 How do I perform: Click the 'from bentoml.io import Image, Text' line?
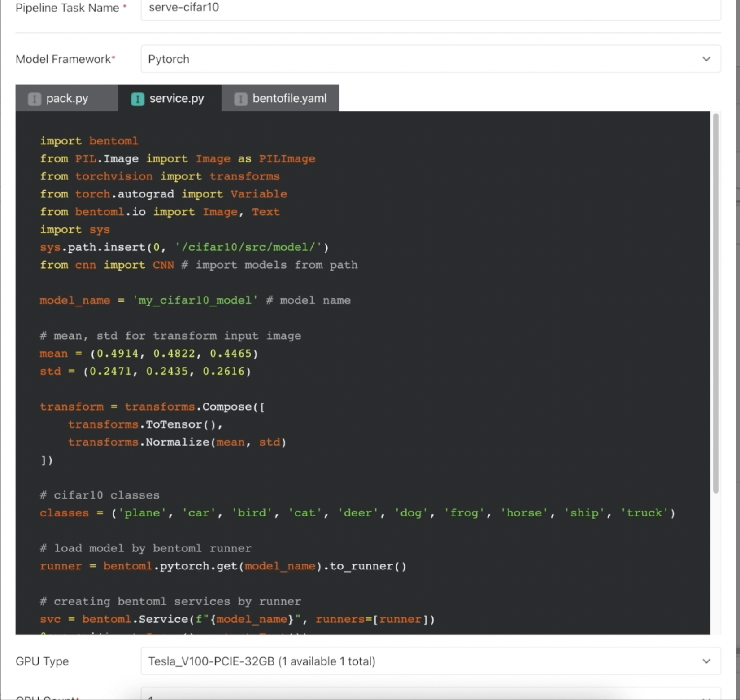[160, 212]
